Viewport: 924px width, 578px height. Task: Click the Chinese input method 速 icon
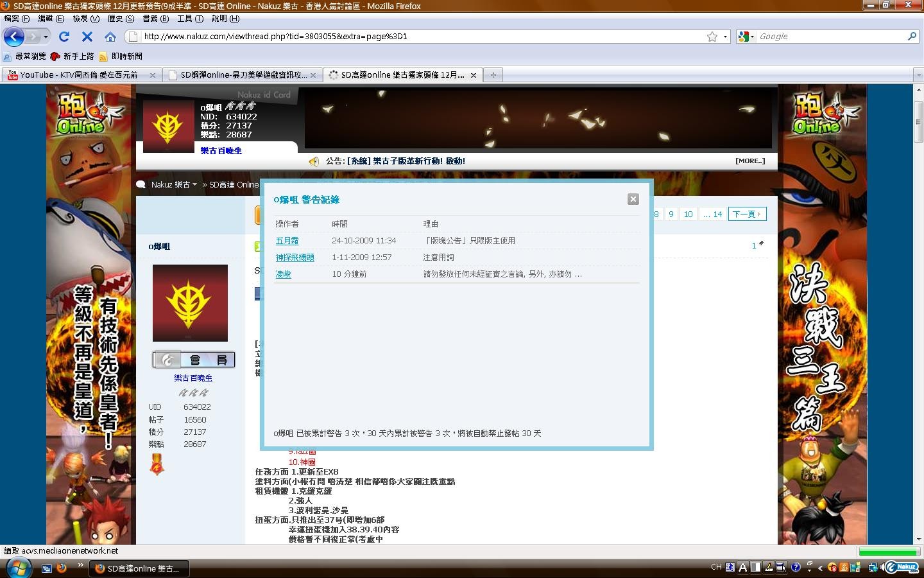pos(730,567)
